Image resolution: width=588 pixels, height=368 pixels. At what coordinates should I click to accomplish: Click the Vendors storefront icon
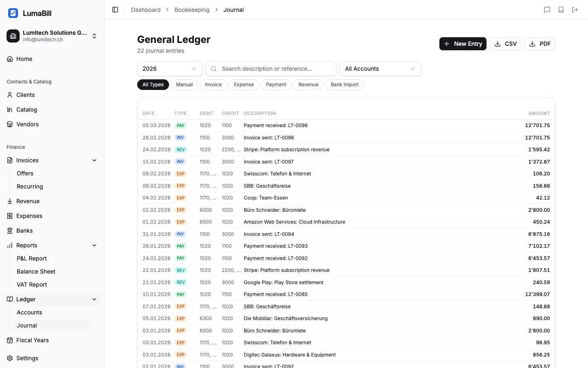9,124
